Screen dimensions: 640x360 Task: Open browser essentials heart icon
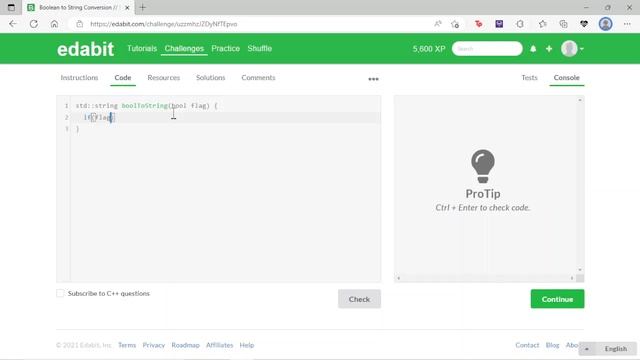click(x=584, y=24)
